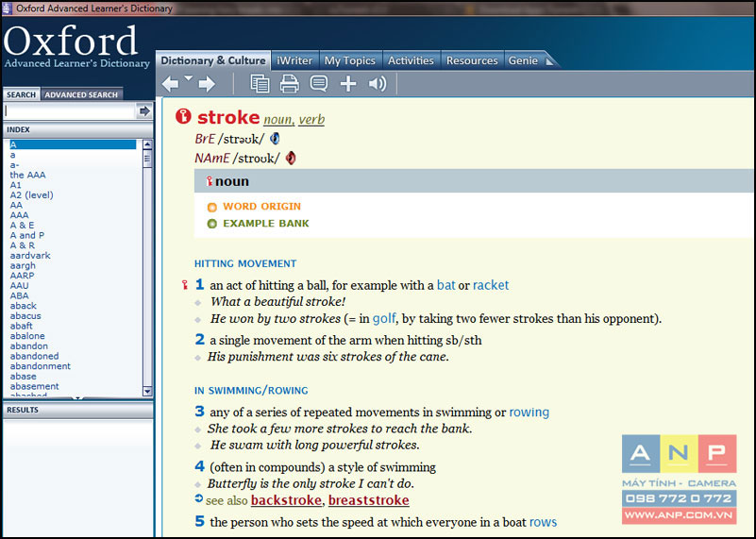
Task: Switch to the iWriter tab
Action: [x=294, y=60]
